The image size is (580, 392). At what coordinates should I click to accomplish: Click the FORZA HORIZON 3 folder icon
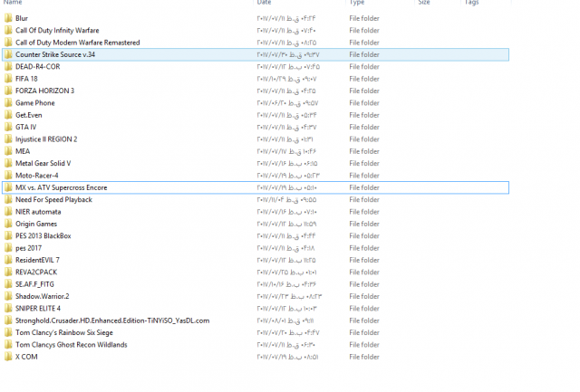[8, 91]
